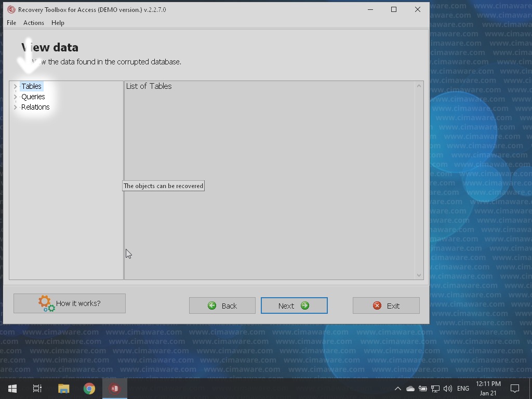
Task: Open the File menu
Action: [11, 23]
